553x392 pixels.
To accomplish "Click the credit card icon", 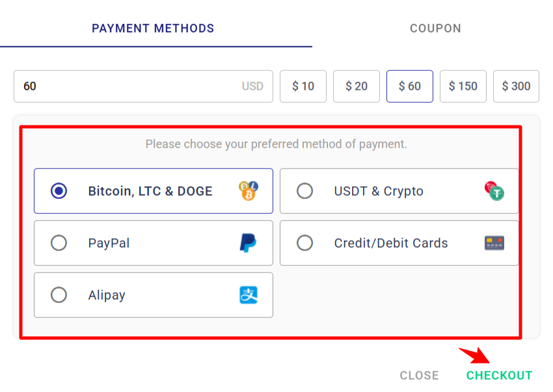I will (494, 243).
